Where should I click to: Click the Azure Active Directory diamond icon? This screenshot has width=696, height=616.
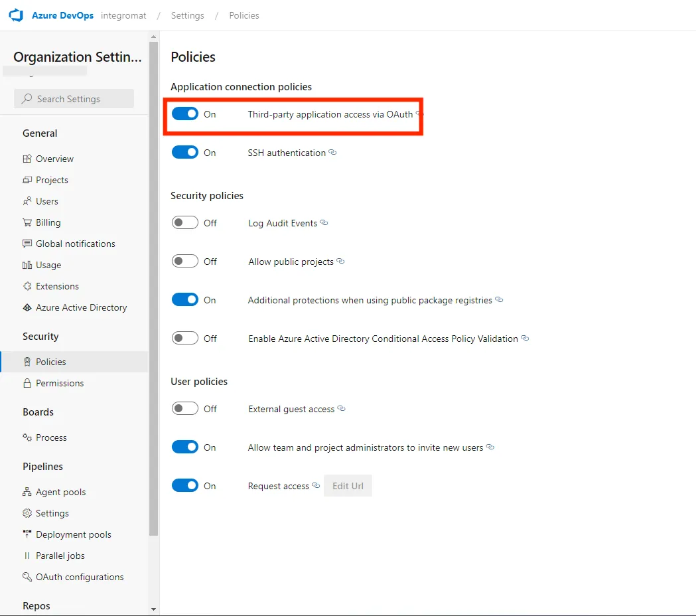pyautogui.click(x=27, y=307)
